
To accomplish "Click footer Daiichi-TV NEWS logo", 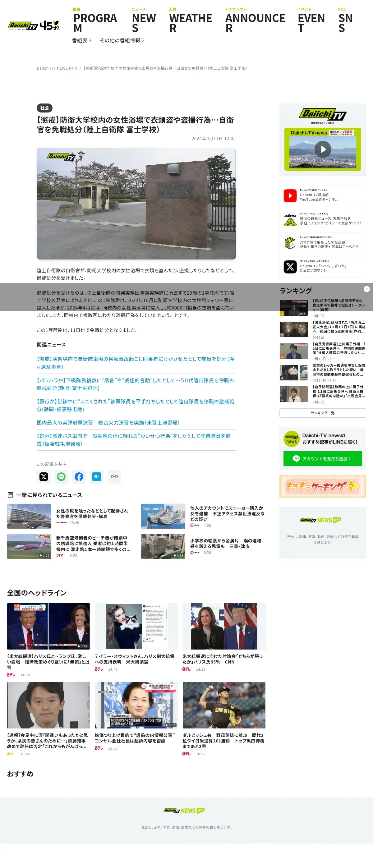I will point(184,811).
